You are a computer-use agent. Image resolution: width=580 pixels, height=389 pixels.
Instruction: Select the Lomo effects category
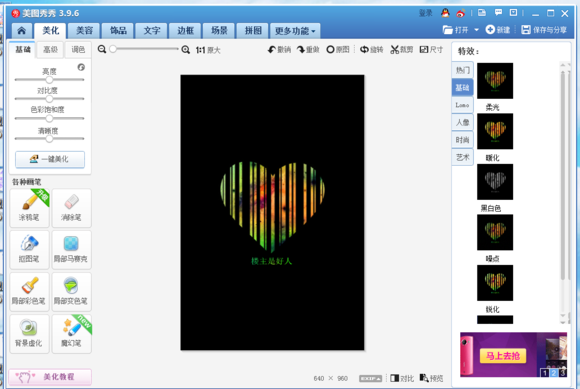462,105
